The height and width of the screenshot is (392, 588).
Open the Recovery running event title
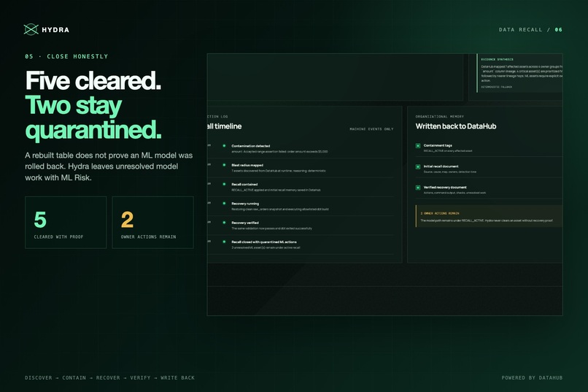point(245,204)
